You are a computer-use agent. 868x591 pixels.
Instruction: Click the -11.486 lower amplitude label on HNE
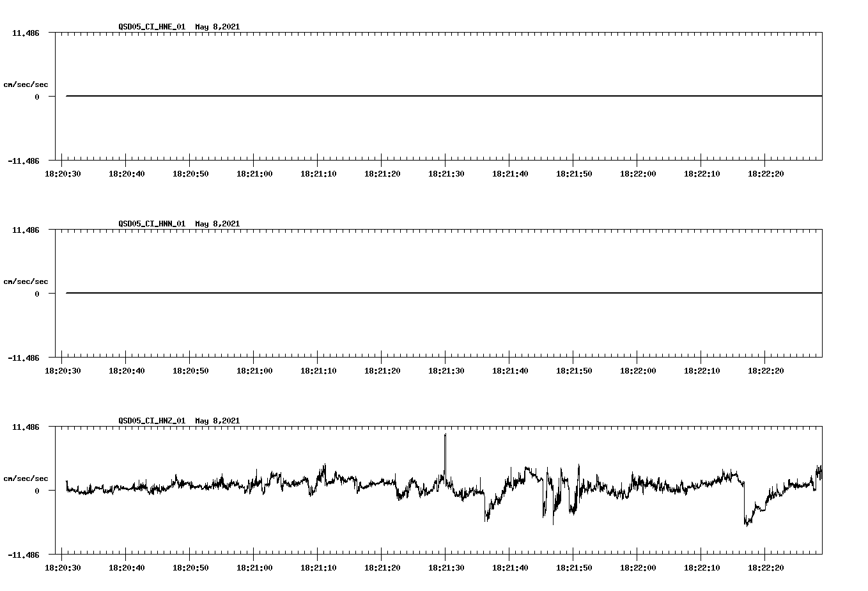[x=24, y=162]
